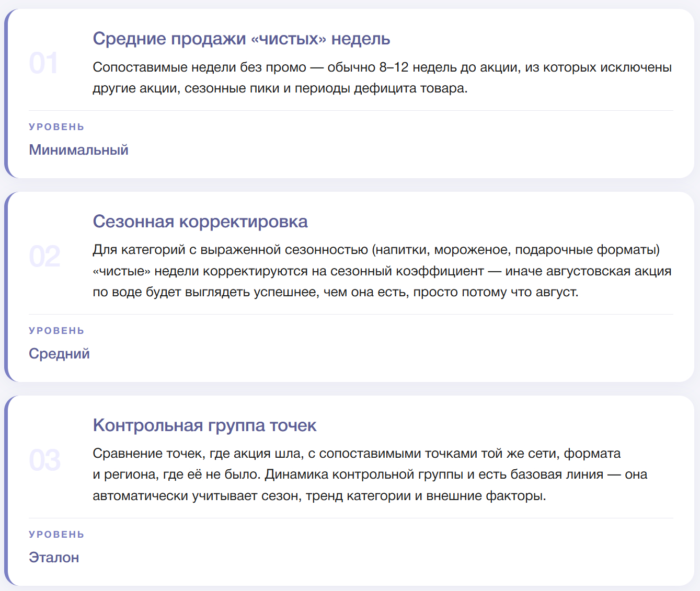Viewport: 700px width, 591px height.
Task: Select the faded number 03
Action: [44, 460]
